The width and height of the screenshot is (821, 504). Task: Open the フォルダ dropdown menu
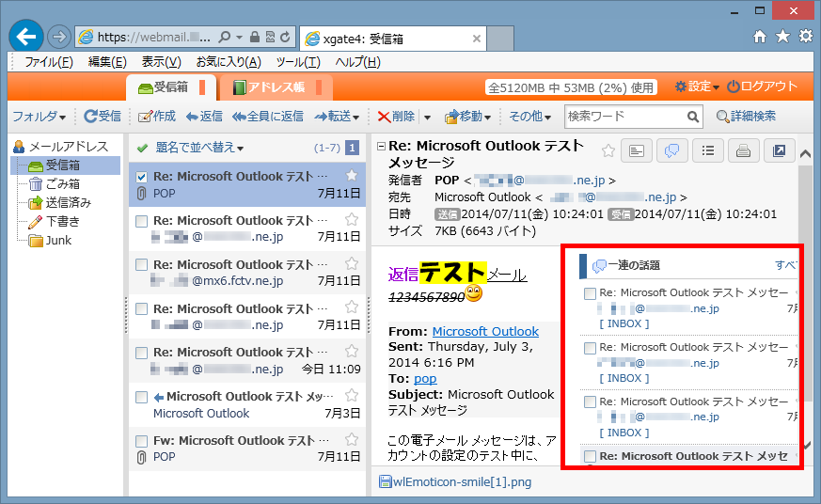coord(39,117)
